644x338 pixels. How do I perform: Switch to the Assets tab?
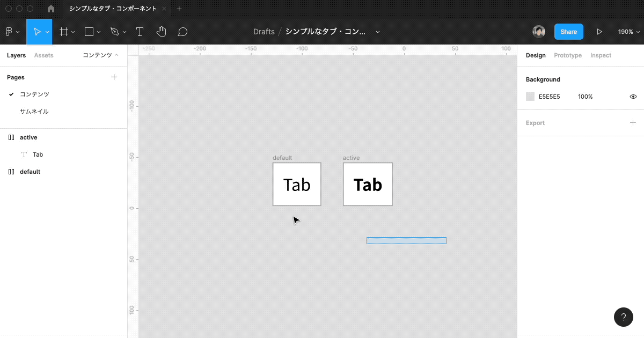44,55
